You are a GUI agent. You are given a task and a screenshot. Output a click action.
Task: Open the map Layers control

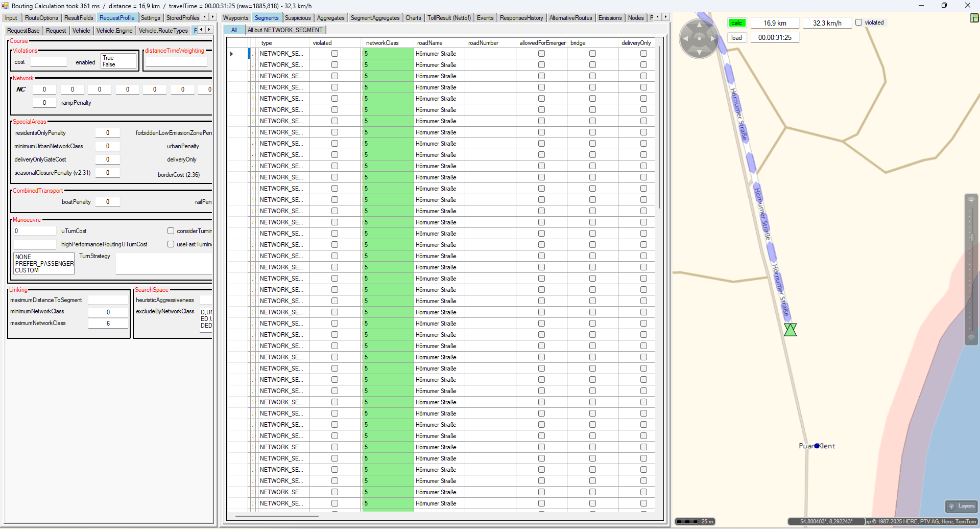(961, 506)
